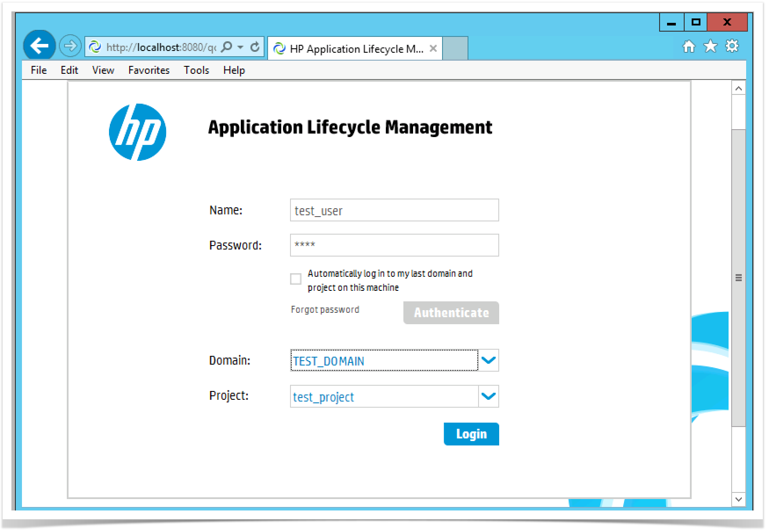Open a new blank tab
Image resolution: width=769 pixels, height=532 pixels.
click(x=455, y=48)
